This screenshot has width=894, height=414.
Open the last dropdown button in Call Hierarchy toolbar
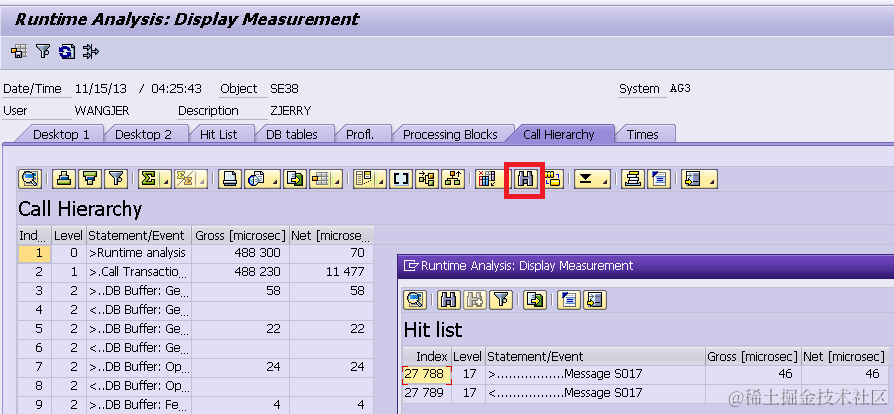tap(700, 179)
